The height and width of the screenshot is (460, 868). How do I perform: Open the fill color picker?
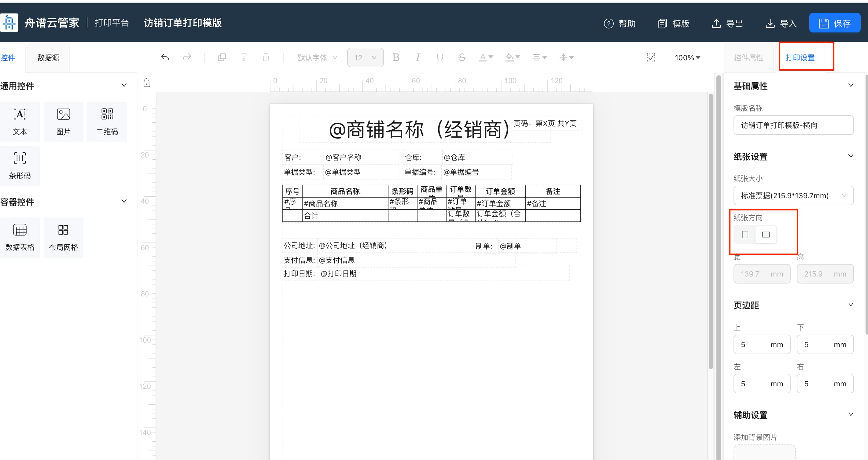tap(513, 57)
